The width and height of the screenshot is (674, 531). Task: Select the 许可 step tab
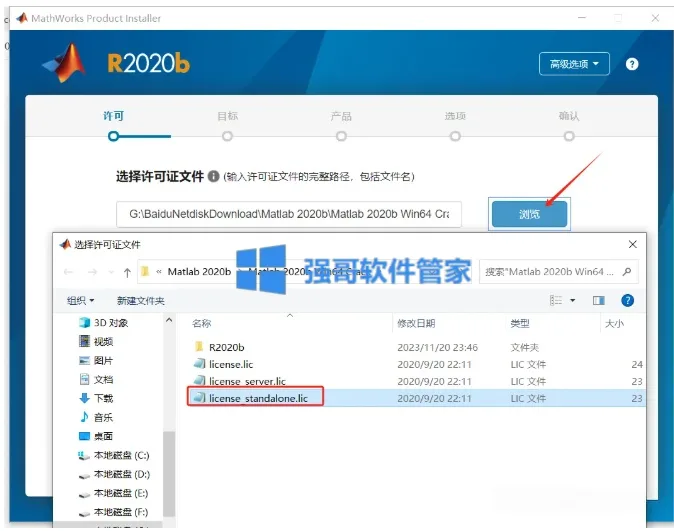pos(113,116)
